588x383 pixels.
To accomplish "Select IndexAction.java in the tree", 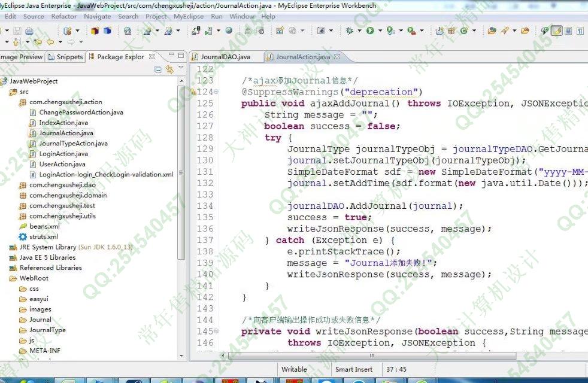I will pyautogui.click(x=63, y=123).
